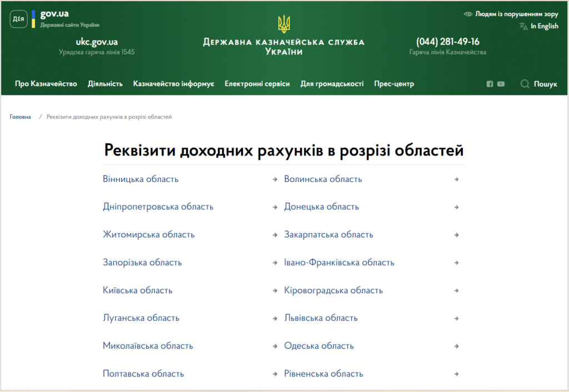Click arrow beside Волинська область
This screenshot has width=569, height=392.
tap(456, 179)
